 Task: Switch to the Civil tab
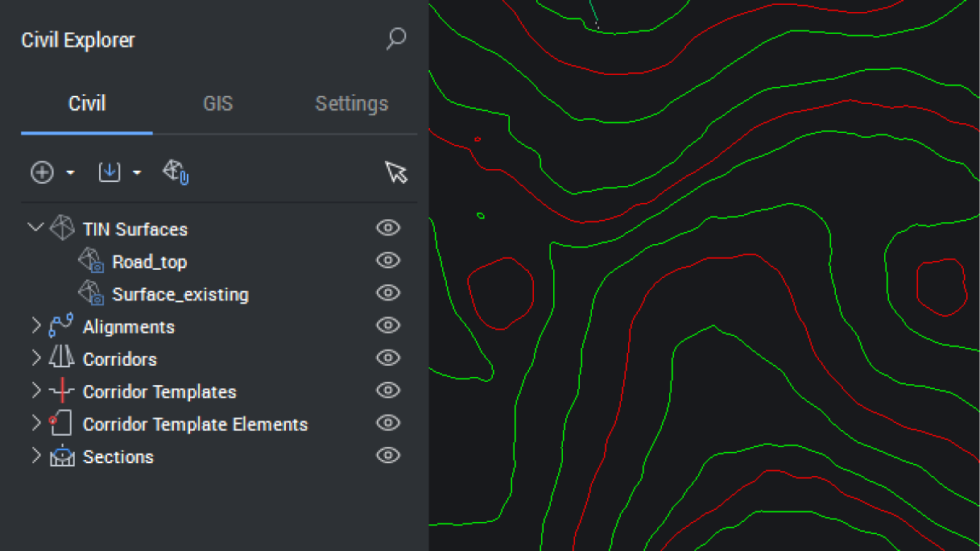click(87, 104)
